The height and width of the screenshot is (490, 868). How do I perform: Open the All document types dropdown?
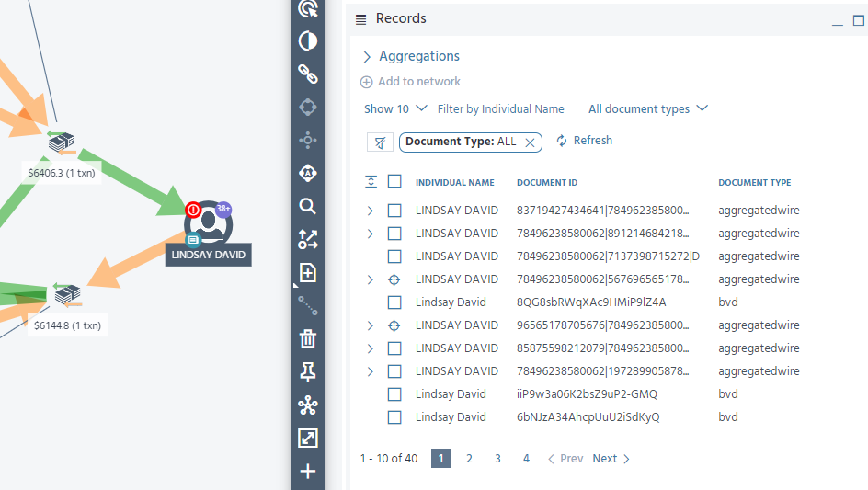click(x=647, y=109)
